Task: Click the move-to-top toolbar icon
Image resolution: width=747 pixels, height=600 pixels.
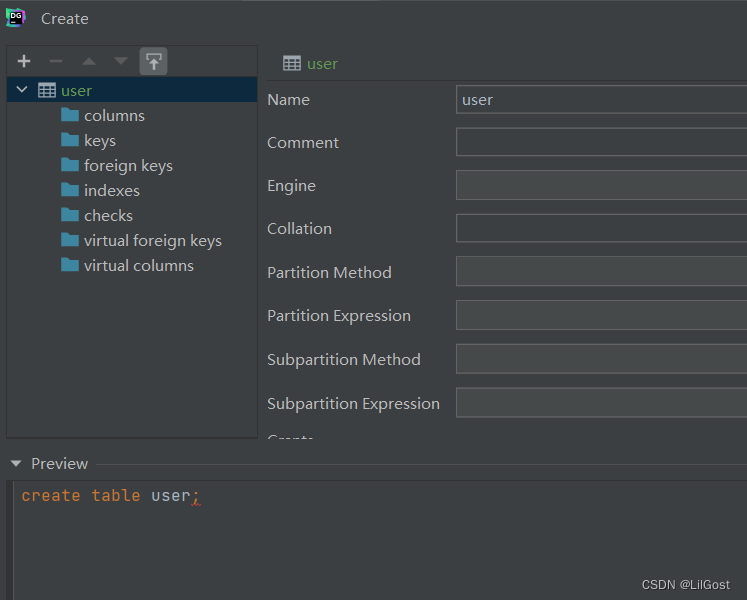Action: [x=153, y=61]
